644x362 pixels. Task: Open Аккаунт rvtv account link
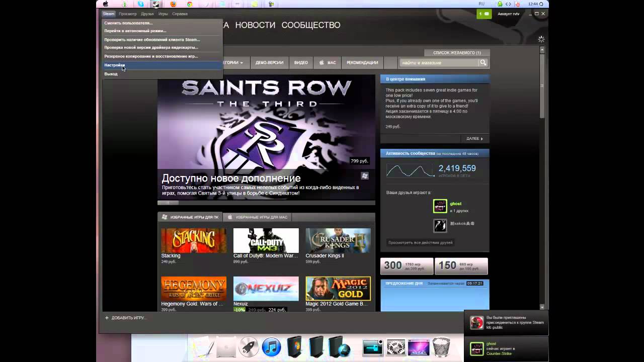[x=508, y=14]
